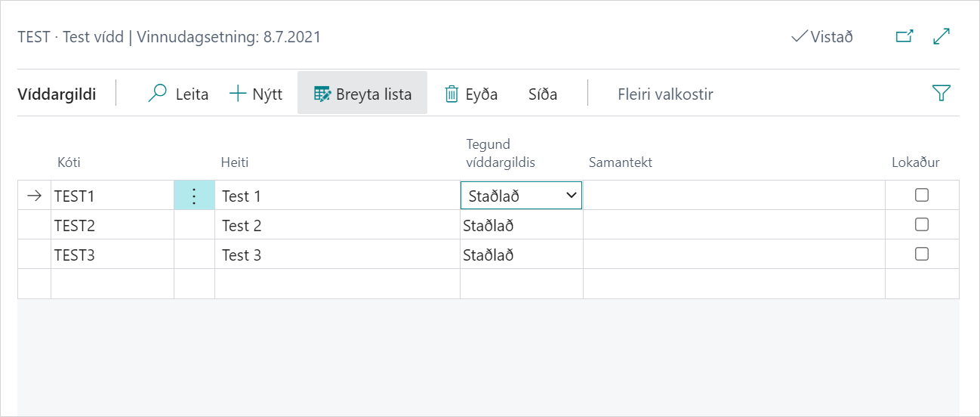Screen dimensions: 980x417
Task: Click the empty Samantekt cell for TEST1
Action: pos(733,196)
